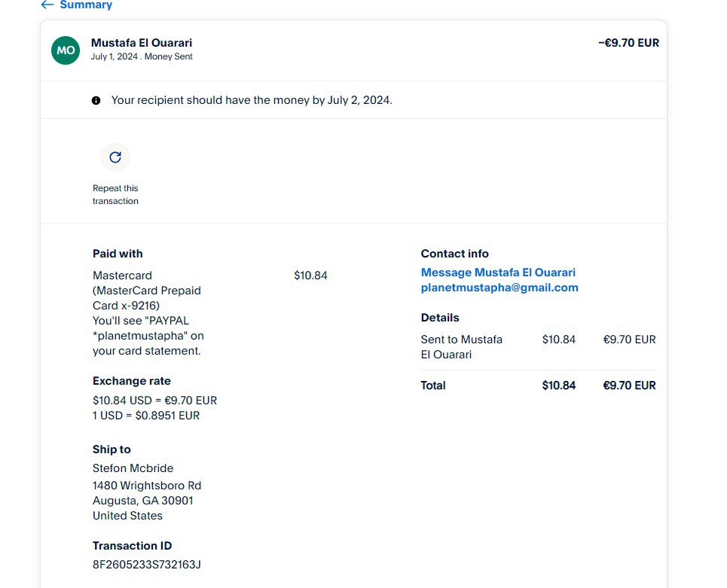Open Message Mustafa El Ouarari link
Screen dimensions: 727x588
498,273
